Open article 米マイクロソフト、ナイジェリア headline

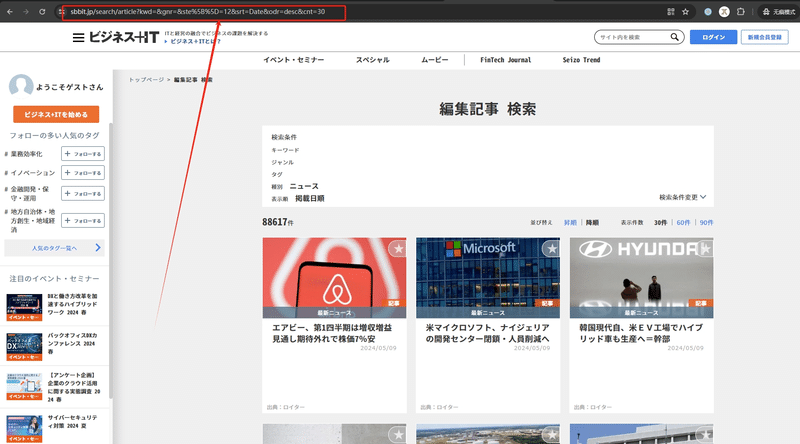point(487,333)
